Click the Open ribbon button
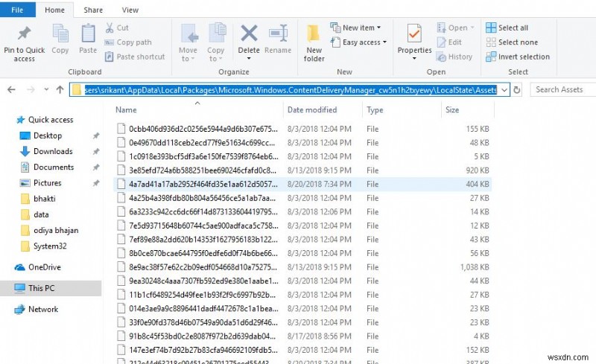 pos(456,28)
